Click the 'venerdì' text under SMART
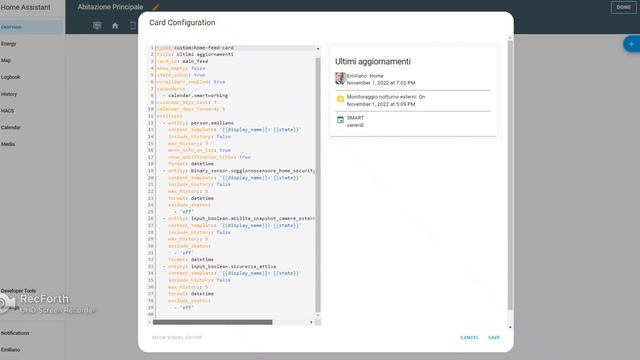The height and width of the screenshot is (360, 640). point(355,125)
